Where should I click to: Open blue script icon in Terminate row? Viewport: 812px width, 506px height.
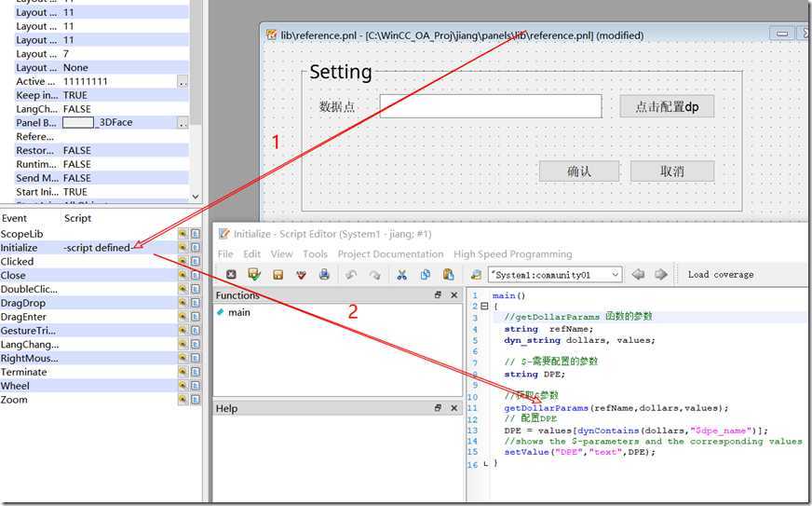click(x=196, y=372)
